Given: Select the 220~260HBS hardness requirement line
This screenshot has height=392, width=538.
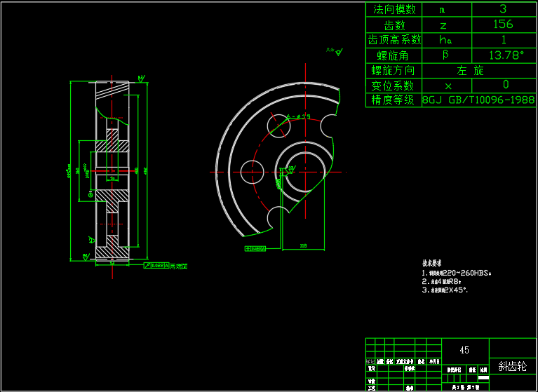Looking at the screenshot, I should [x=457, y=273].
